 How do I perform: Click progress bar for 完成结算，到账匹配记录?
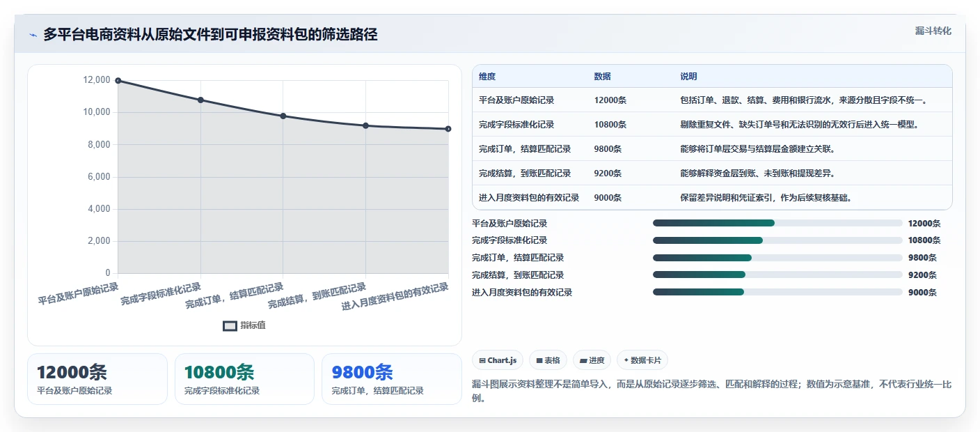(x=777, y=275)
